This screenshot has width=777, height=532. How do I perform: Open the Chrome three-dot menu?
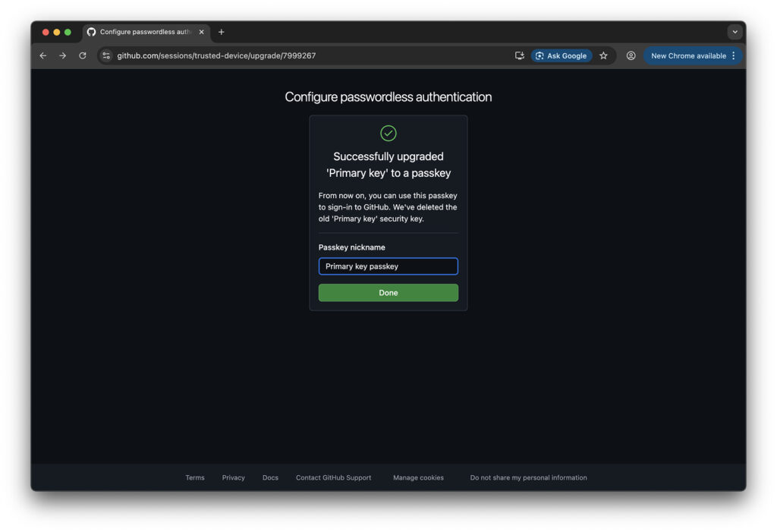(x=734, y=55)
